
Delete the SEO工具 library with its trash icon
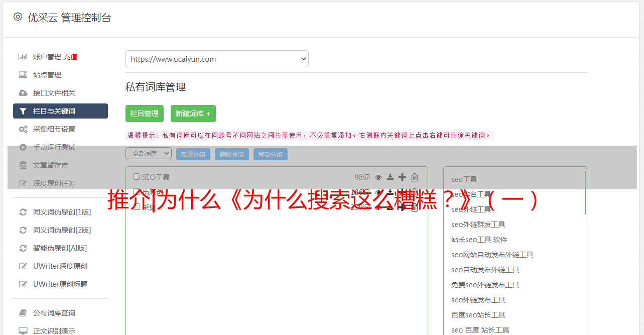[x=415, y=177]
